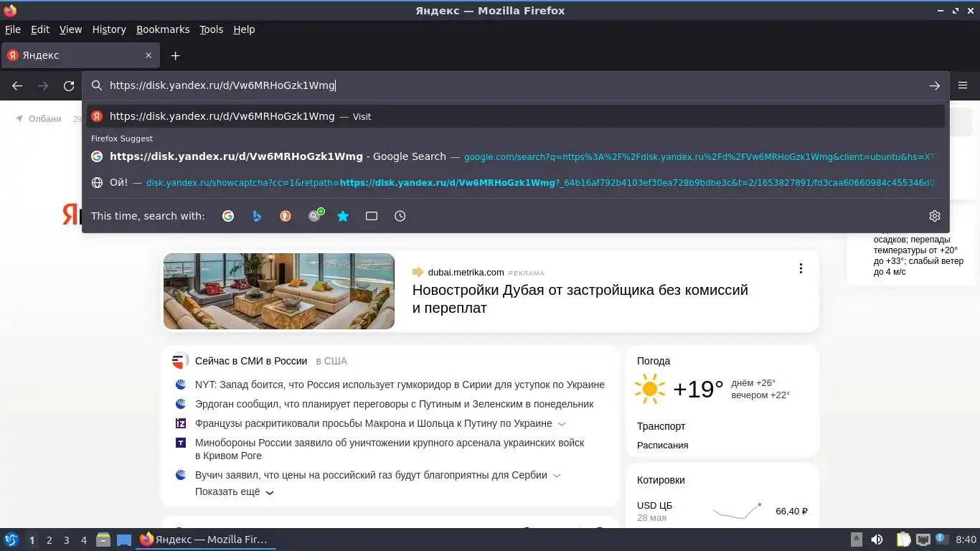Click the Go arrow in address bar
Image resolution: width=980 pixels, height=551 pixels.
(934, 85)
